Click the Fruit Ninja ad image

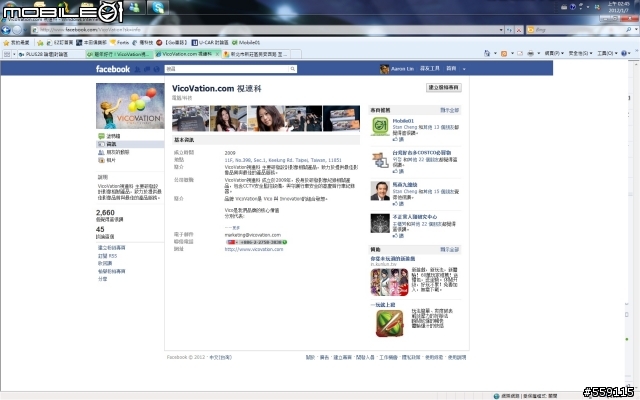(x=389, y=323)
